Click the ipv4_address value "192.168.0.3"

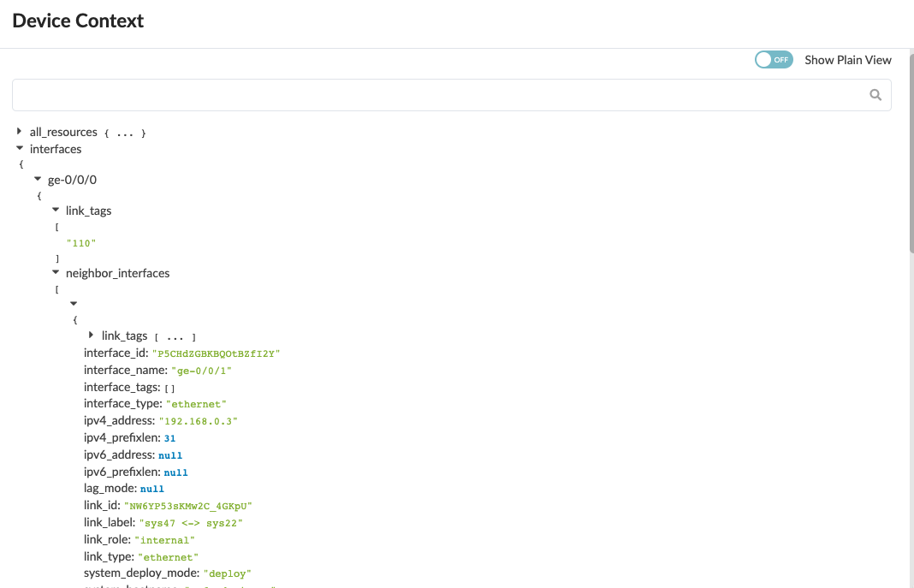coord(198,421)
